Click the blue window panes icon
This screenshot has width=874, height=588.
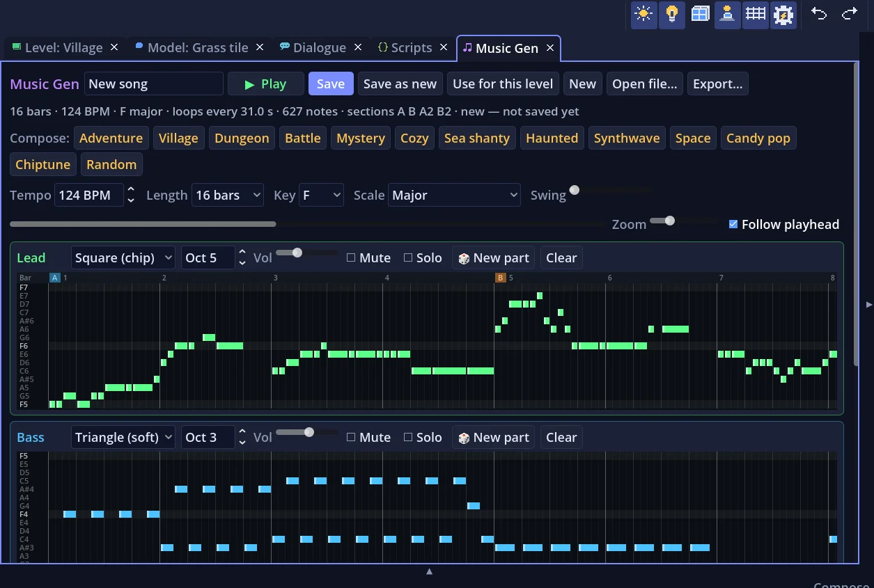(x=700, y=15)
